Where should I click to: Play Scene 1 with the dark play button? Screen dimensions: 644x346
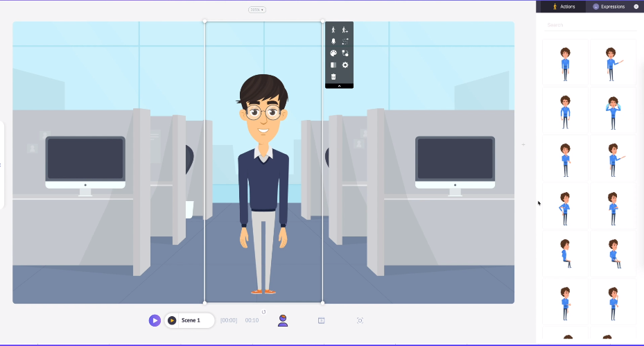[x=172, y=320]
